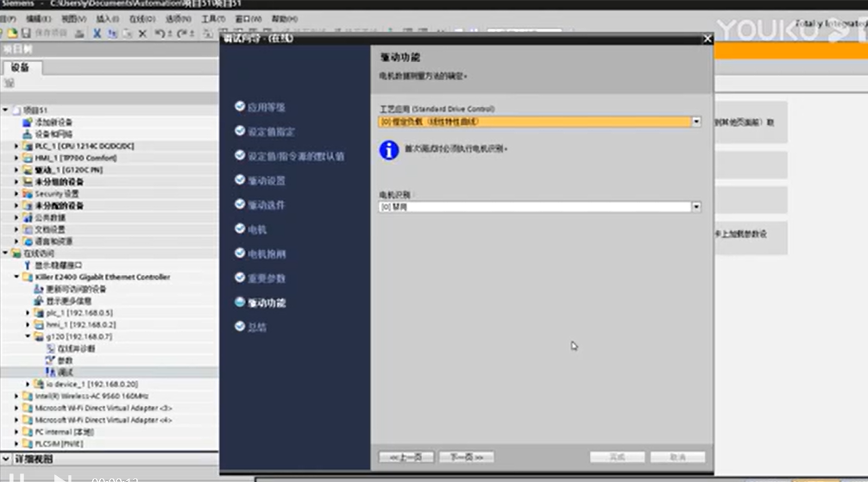Collapse Killer E2400 Gigabit Ethernet Controller node
This screenshot has width=868, height=482.
(16, 277)
